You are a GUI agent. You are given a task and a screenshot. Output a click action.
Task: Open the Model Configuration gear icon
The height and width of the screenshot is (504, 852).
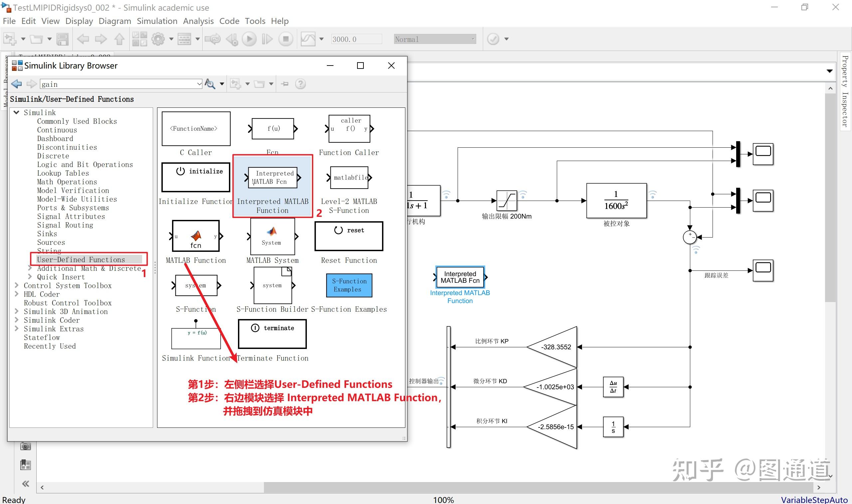158,39
